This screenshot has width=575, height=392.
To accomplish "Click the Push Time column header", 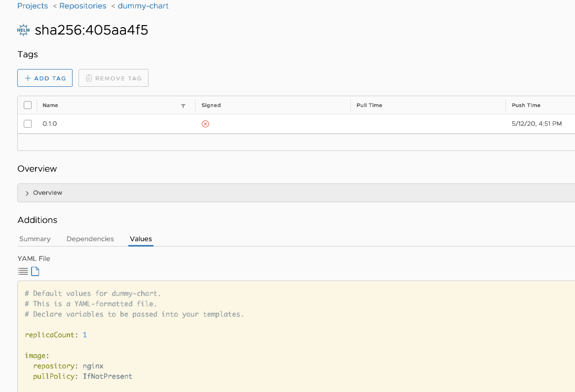I will [526, 105].
